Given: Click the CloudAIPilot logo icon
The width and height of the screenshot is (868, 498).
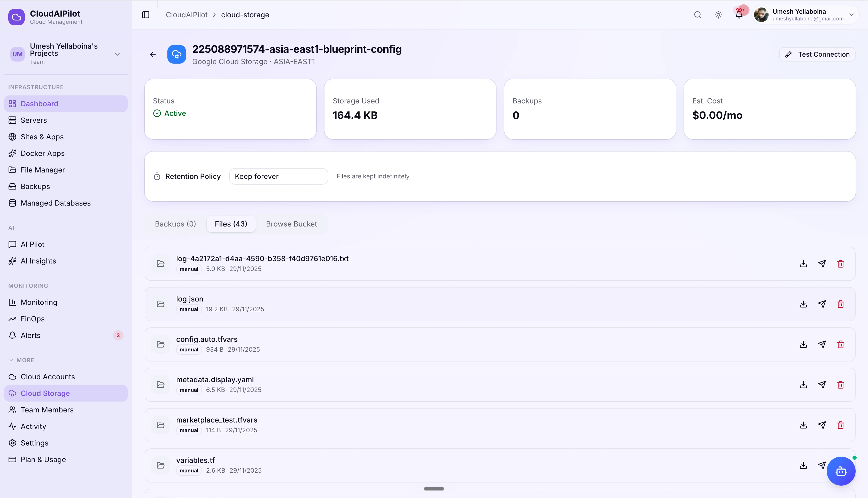Looking at the screenshot, I should (x=16, y=17).
